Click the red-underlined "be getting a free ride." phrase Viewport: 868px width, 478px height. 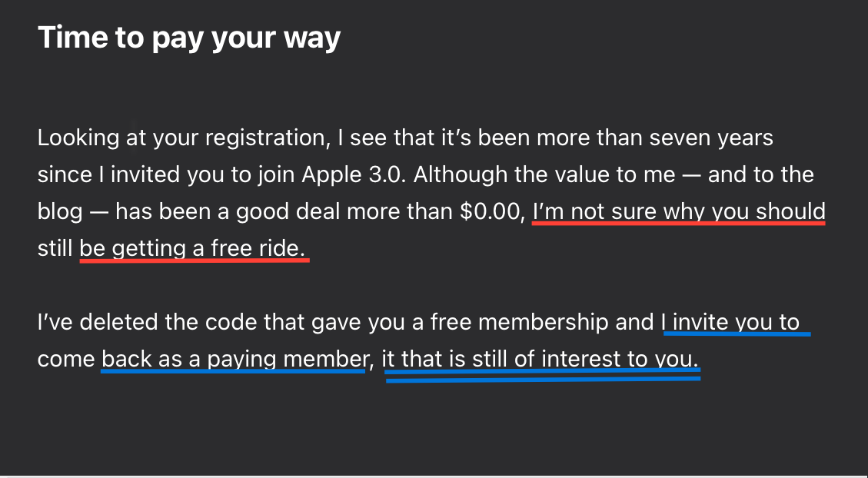[194, 248]
